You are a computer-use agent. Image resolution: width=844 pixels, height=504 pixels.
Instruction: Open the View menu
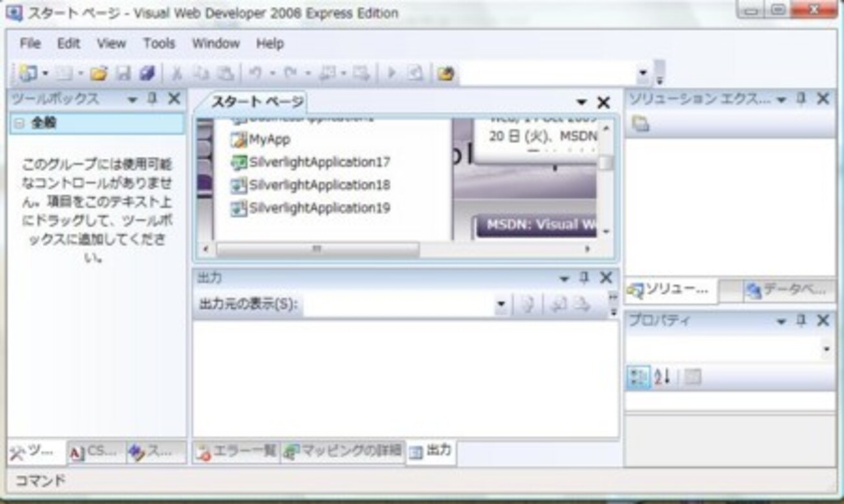click(111, 43)
